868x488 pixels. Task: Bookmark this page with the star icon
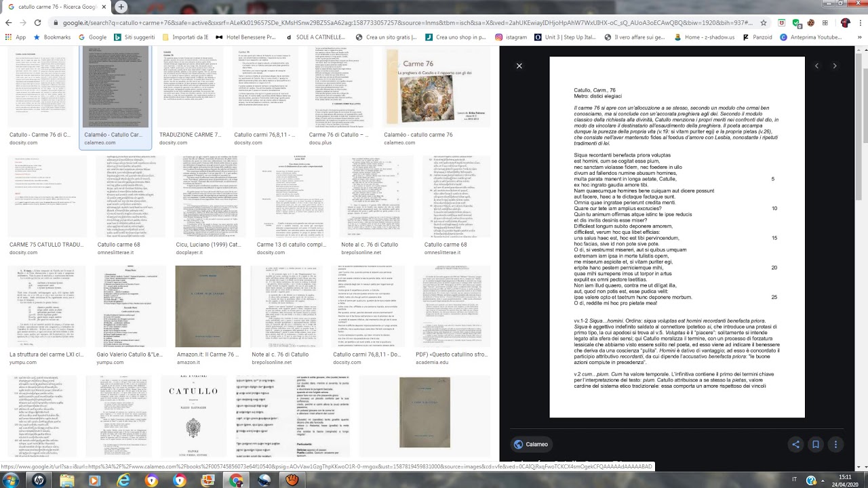click(764, 22)
